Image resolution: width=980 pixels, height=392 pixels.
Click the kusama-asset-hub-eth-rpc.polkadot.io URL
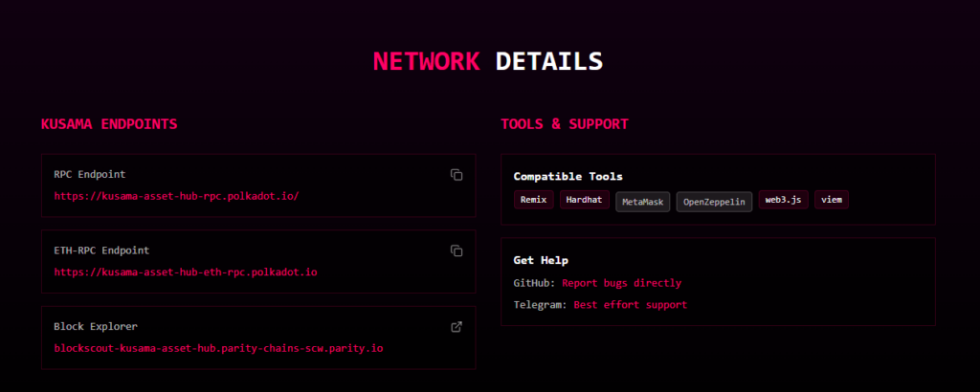186,272
